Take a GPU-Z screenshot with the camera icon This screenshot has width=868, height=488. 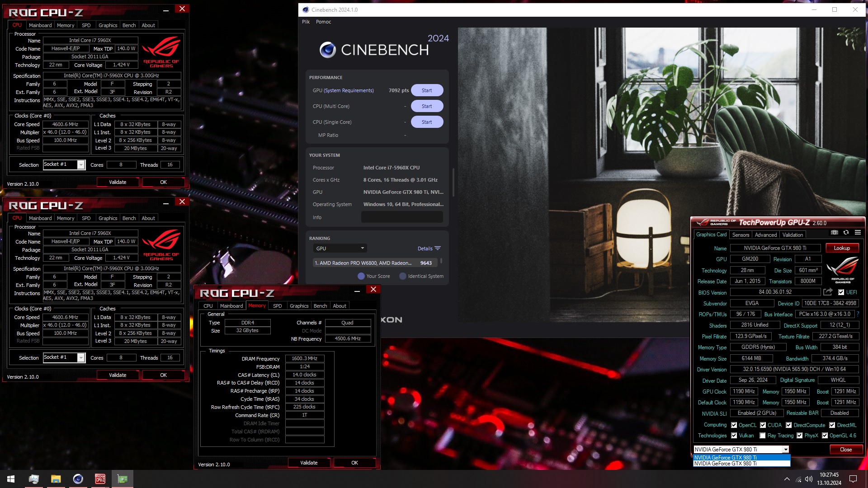tap(835, 233)
